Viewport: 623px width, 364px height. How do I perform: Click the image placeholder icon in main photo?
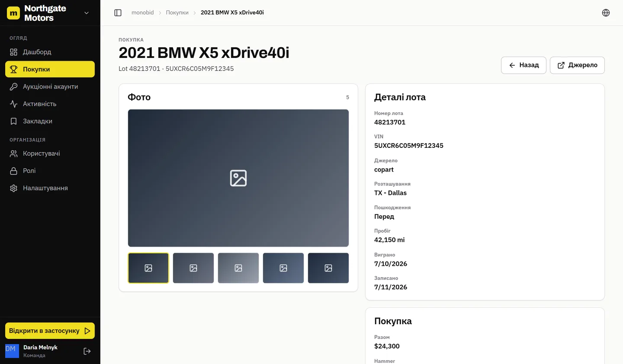[x=238, y=178]
